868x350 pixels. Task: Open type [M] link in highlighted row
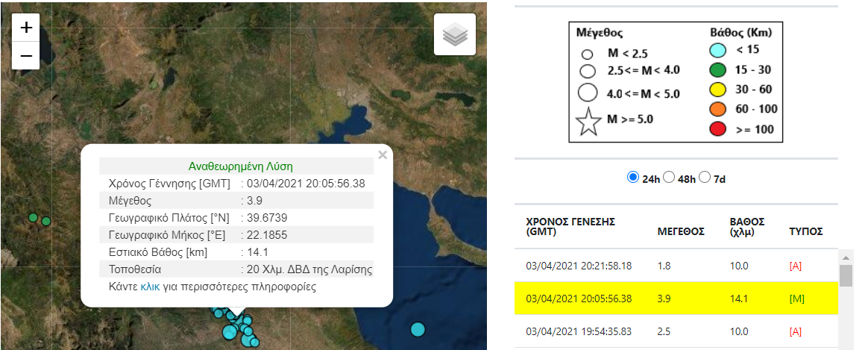click(798, 299)
